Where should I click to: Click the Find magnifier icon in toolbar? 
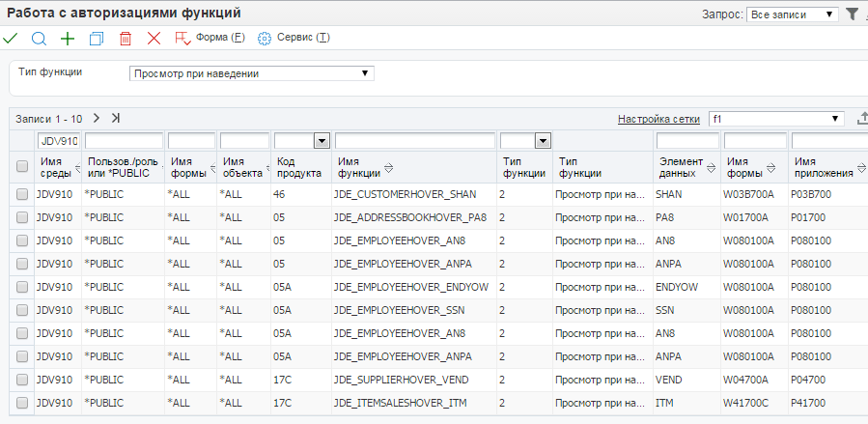[x=39, y=39]
